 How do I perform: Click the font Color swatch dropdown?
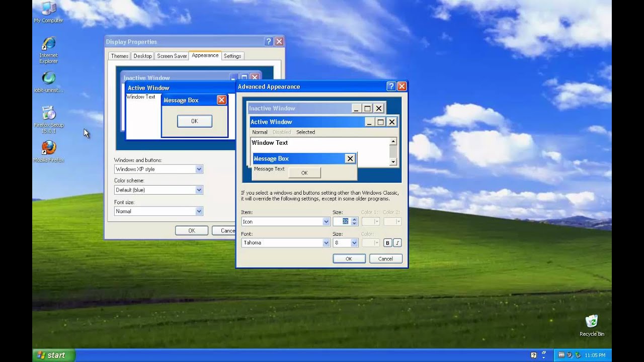coord(371,243)
